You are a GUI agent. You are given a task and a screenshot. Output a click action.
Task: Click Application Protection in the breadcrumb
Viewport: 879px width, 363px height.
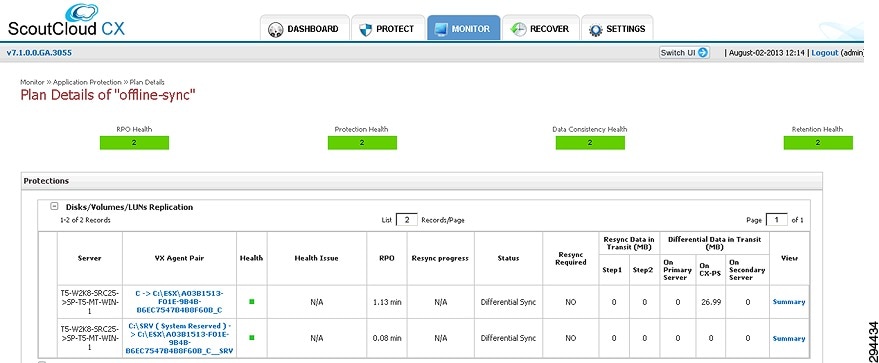(x=87, y=82)
